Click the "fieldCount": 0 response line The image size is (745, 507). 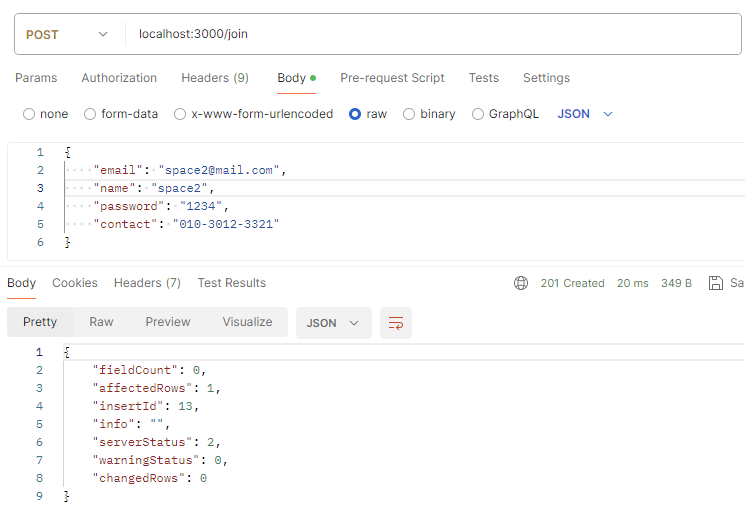pyautogui.click(x=149, y=370)
